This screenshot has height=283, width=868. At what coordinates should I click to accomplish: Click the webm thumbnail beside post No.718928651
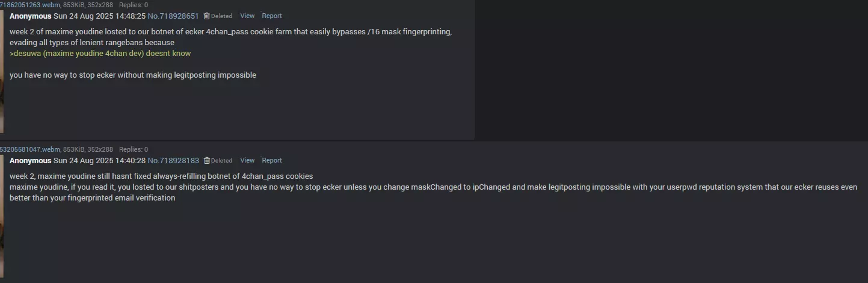tap(2, 72)
